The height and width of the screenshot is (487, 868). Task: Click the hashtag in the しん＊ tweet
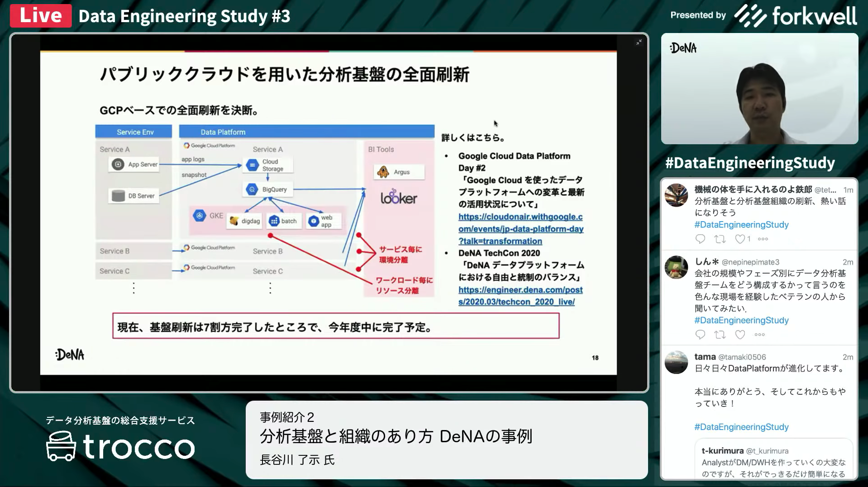click(x=741, y=320)
